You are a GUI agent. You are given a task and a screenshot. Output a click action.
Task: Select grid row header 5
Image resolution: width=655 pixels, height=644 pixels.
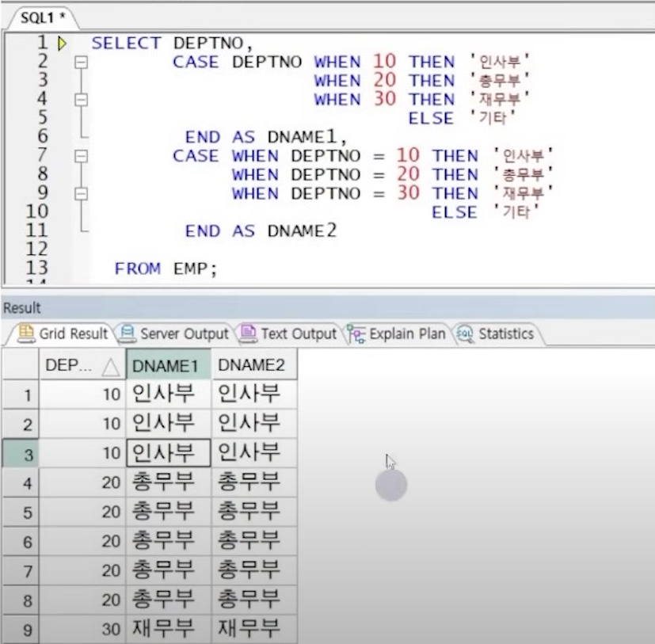pyautogui.click(x=21, y=512)
